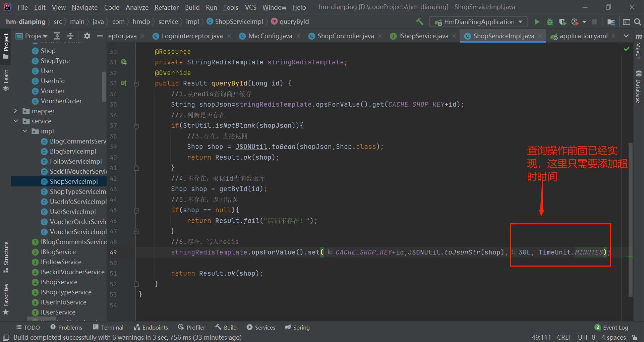Start debugging with the bug icon

tap(550, 22)
